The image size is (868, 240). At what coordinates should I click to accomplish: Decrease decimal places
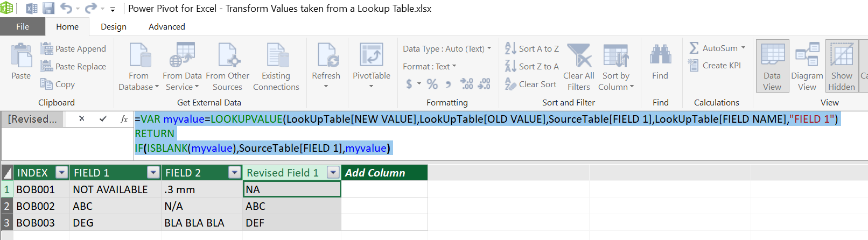point(484,84)
